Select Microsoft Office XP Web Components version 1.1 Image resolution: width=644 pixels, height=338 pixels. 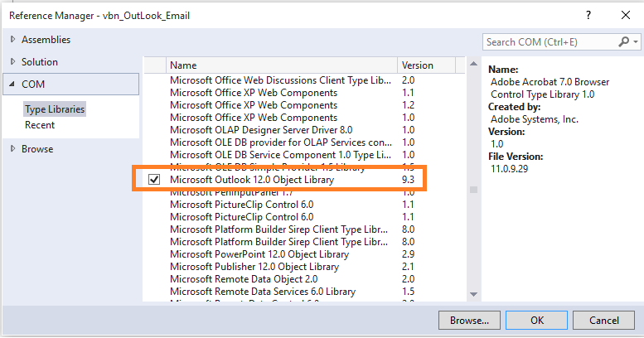[254, 93]
